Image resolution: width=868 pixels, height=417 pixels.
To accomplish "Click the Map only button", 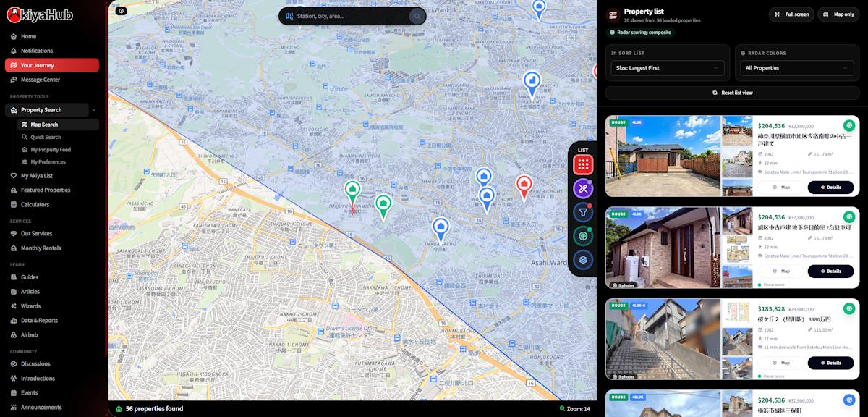I will [x=838, y=14].
